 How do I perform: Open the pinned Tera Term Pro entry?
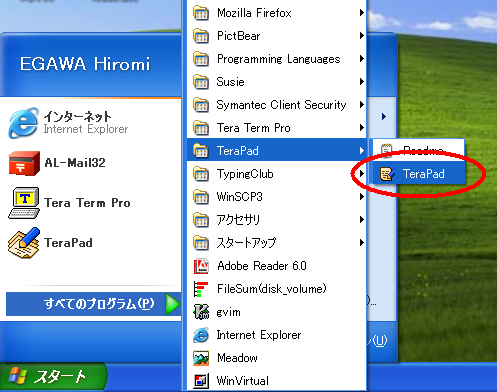91,203
